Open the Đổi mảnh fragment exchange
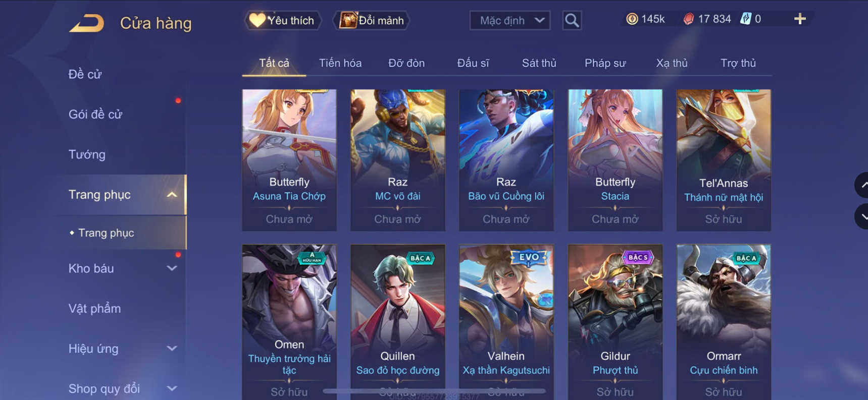 372,21
